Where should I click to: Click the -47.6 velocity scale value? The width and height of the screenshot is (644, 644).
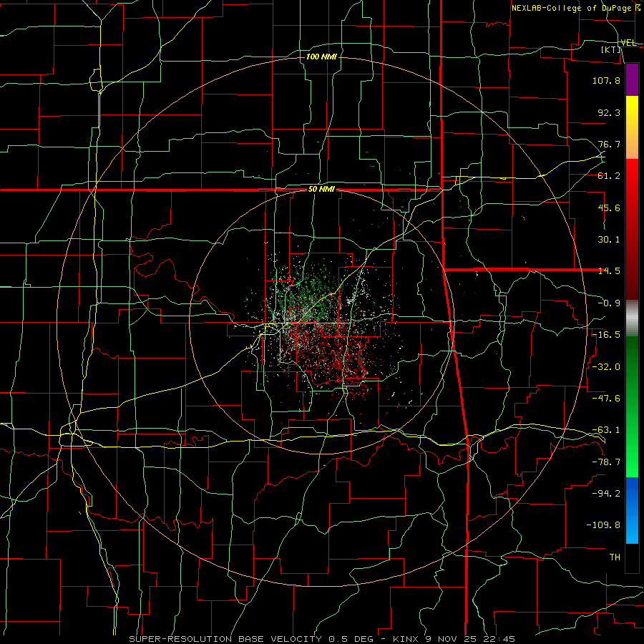[x=606, y=399]
